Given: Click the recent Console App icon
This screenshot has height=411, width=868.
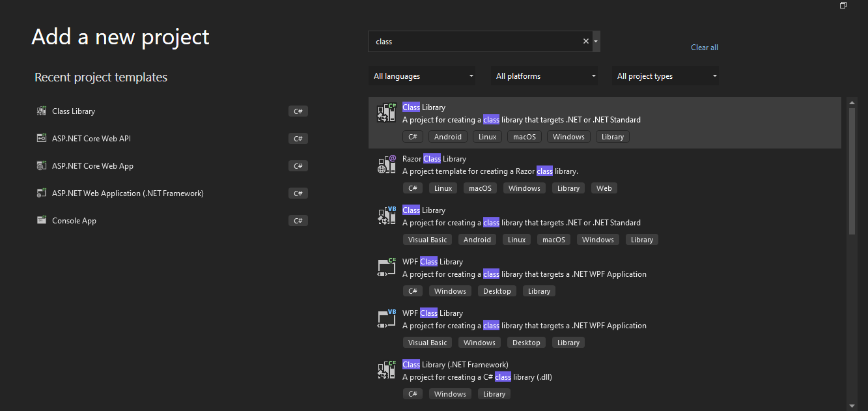Looking at the screenshot, I should coord(42,221).
